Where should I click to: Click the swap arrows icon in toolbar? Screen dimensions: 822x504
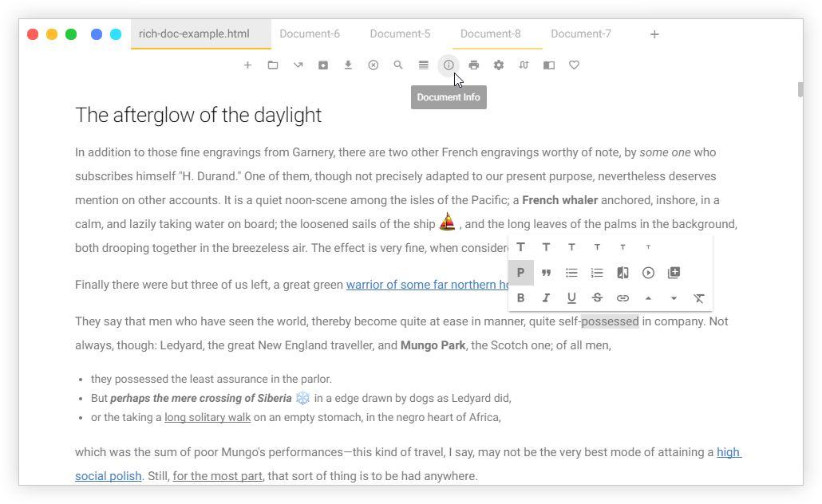(x=524, y=65)
